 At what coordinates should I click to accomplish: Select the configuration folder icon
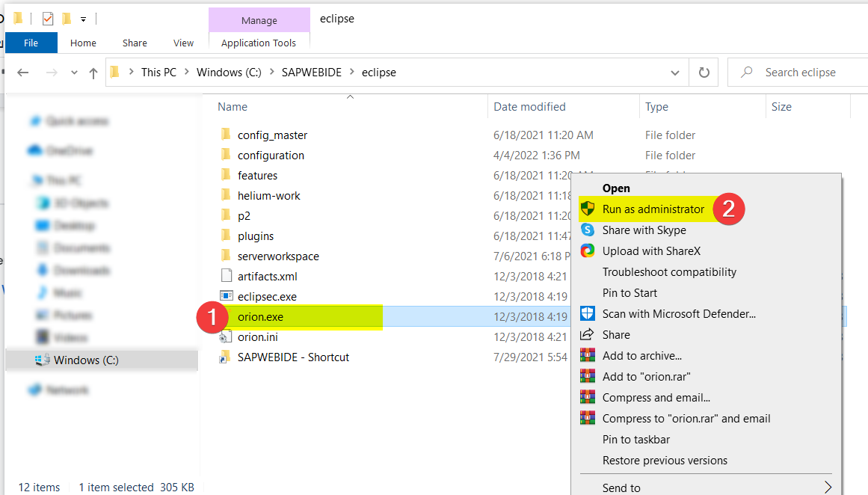[226, 155]
